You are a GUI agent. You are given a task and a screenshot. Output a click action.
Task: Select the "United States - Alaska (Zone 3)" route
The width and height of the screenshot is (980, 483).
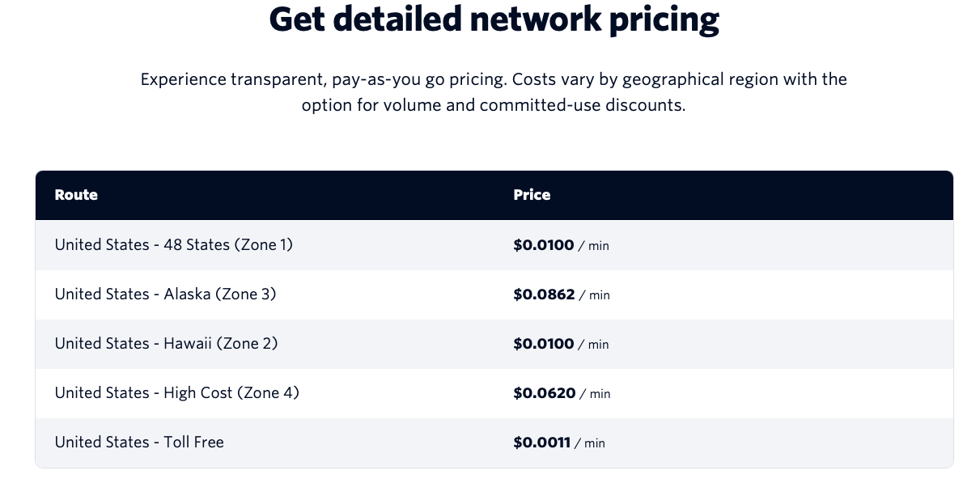(x=165, y=294)
